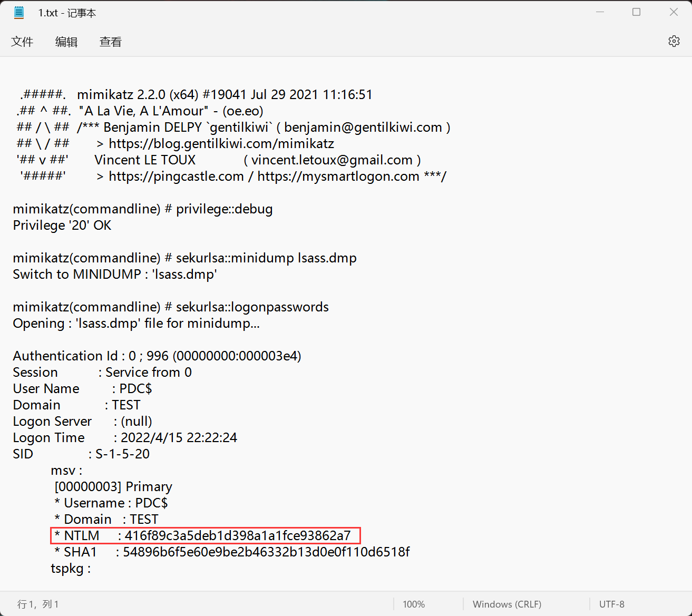
Task: Click the User Name : PDC$ line
Action: (83, 388)
